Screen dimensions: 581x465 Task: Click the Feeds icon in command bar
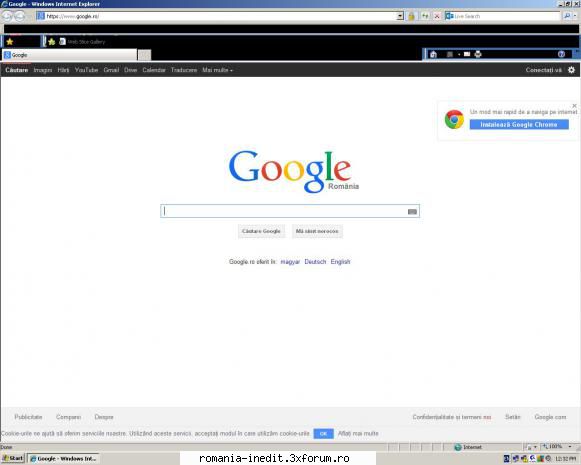pyautogui.click(x=450, y=54)
